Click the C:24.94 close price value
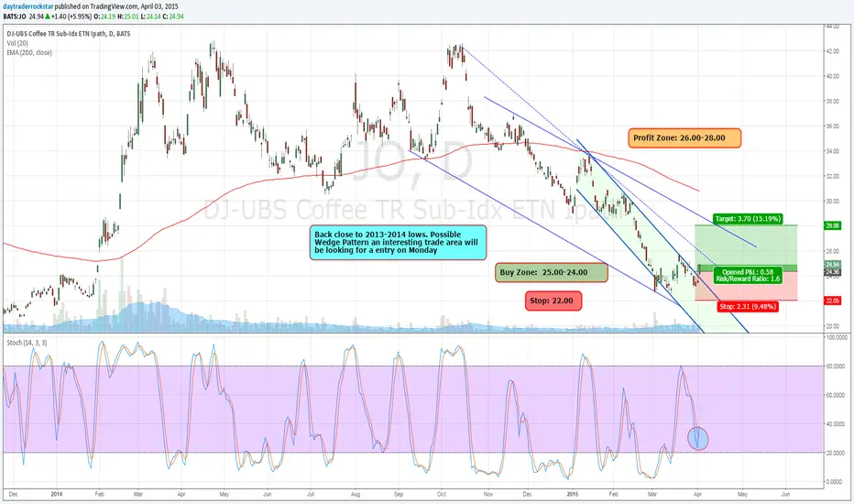The image size is (854, 504). point(173,16)
